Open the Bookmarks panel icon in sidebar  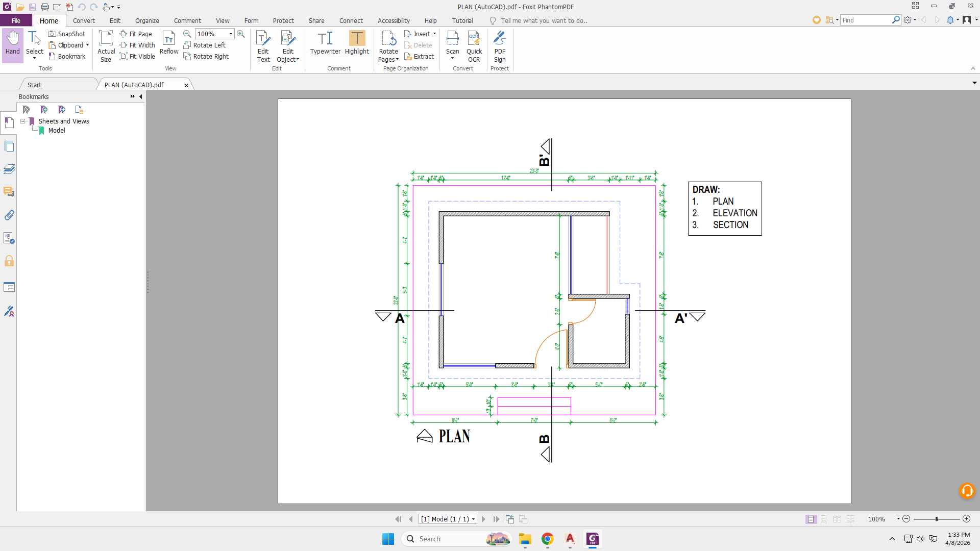coord(9,123)
